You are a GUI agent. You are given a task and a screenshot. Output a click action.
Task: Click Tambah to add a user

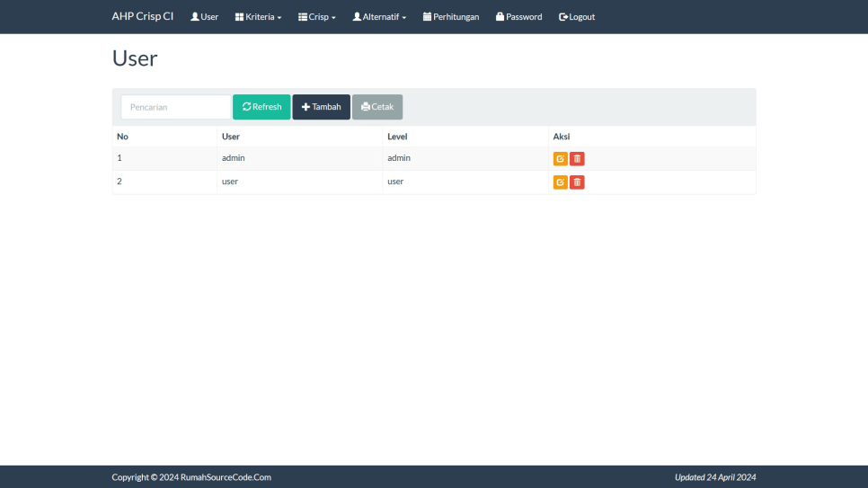pyautogui.click(x=321, y=107)
